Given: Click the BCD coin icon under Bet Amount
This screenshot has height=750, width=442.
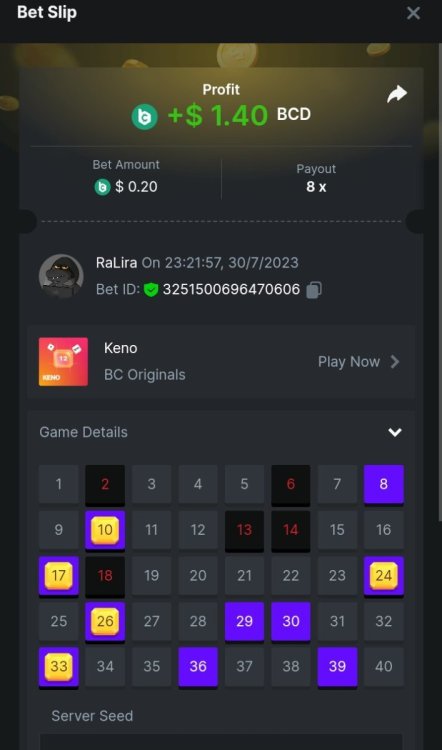Looking at the screenshot, I should [102, 187].
